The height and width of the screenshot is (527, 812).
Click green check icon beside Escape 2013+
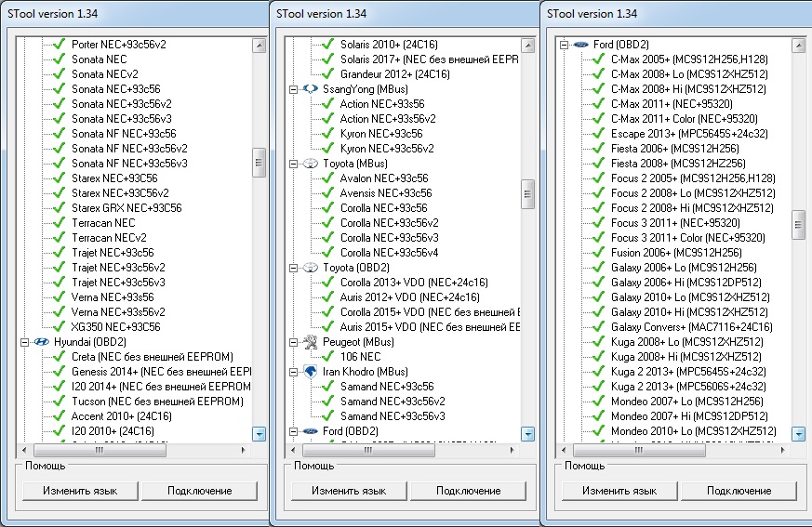599,134
